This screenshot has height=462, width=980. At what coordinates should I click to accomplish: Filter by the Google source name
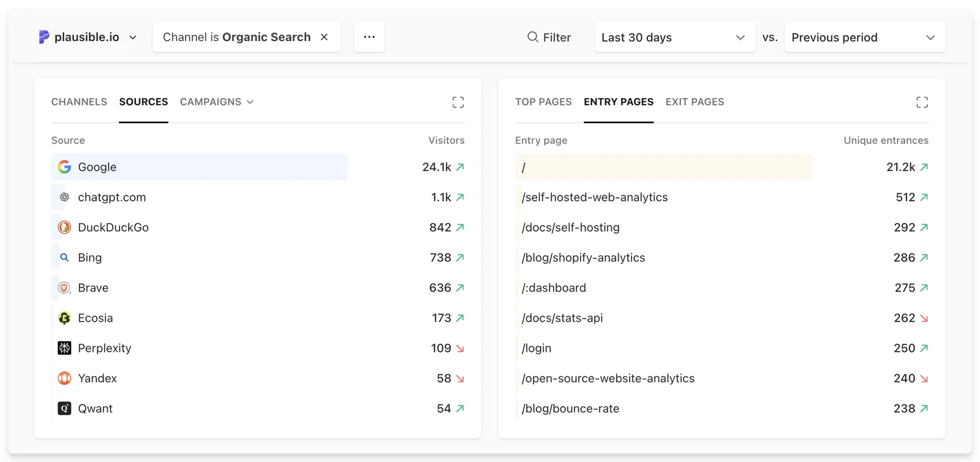(97, 167)
